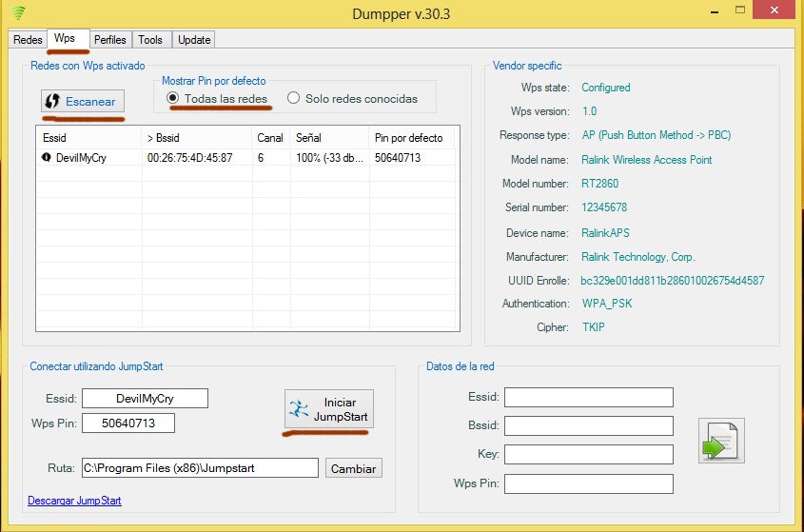Viewport: 804px width, 532px height.
Task: Click the Datos de la red Wps Pin field
Action: tap(589, 483)
